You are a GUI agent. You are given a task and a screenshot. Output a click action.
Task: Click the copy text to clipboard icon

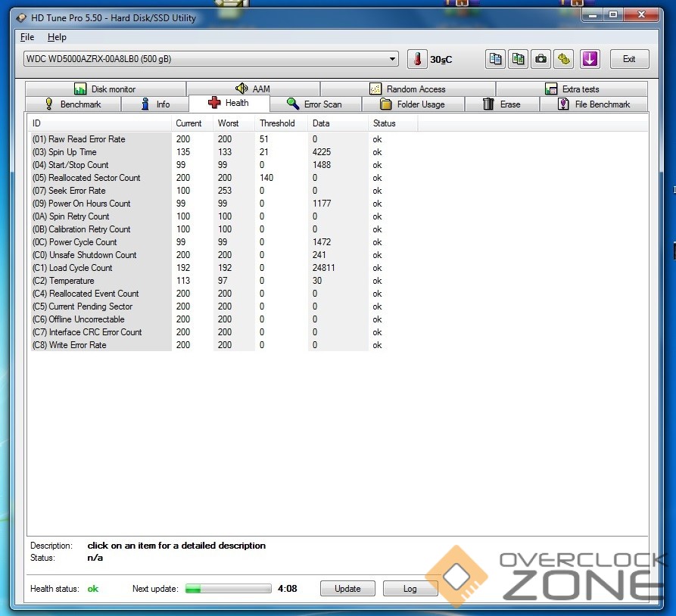point(495,59)
